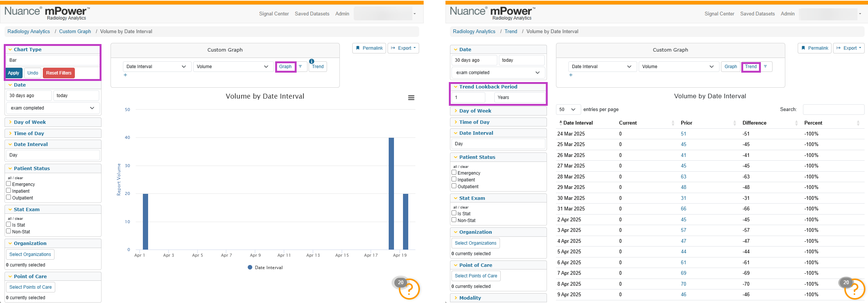Click the sort icon of the Current column
This screenshot has width=868, height=303.
673,123
